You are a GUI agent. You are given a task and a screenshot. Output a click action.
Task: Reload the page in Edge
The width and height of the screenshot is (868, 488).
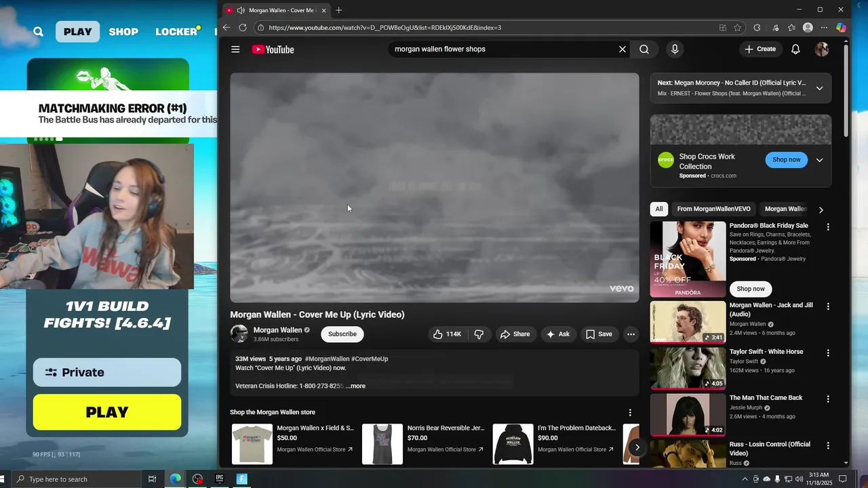tap(243, 28)
